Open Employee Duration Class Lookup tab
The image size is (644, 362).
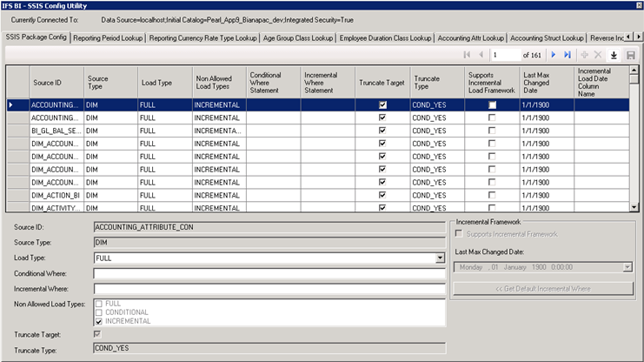coord(385,37)
